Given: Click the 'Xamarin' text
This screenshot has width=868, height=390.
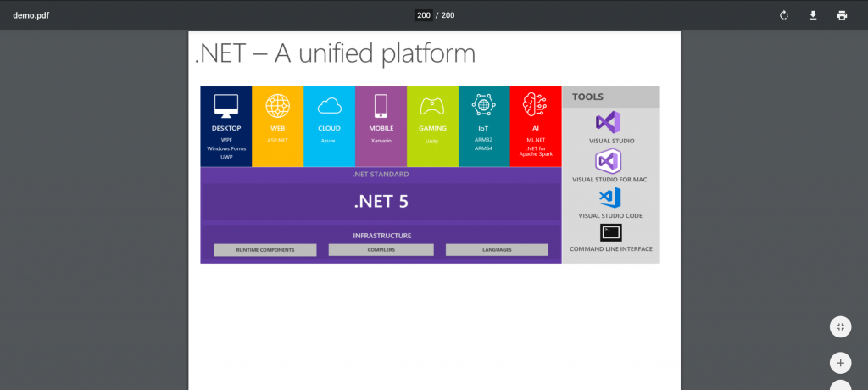Looking at the screenshot, I should click(x=381, y=141).
